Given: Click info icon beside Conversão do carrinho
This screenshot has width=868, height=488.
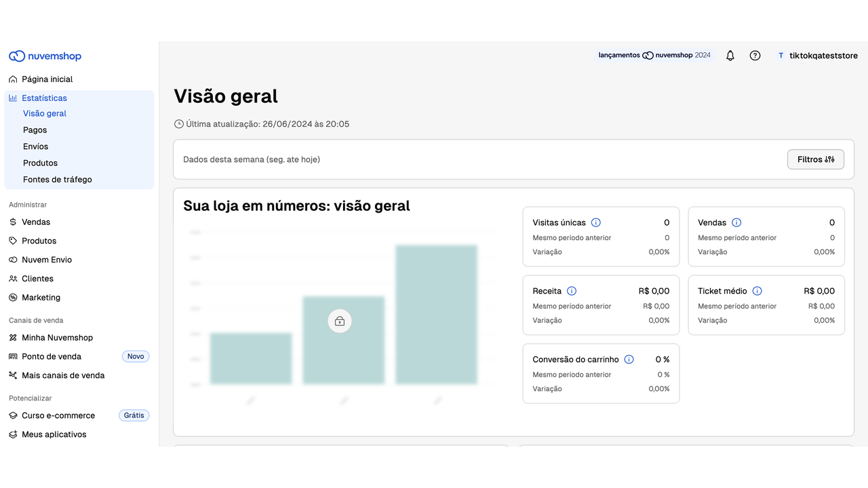Looking at the screenshot, I should (629, 359).
